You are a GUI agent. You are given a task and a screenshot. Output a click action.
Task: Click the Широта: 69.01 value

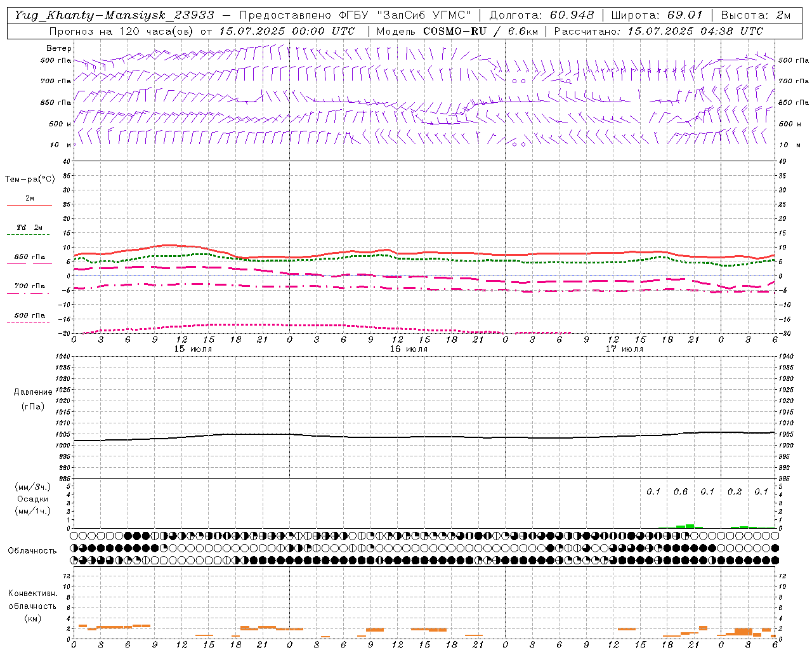[657, 15]
